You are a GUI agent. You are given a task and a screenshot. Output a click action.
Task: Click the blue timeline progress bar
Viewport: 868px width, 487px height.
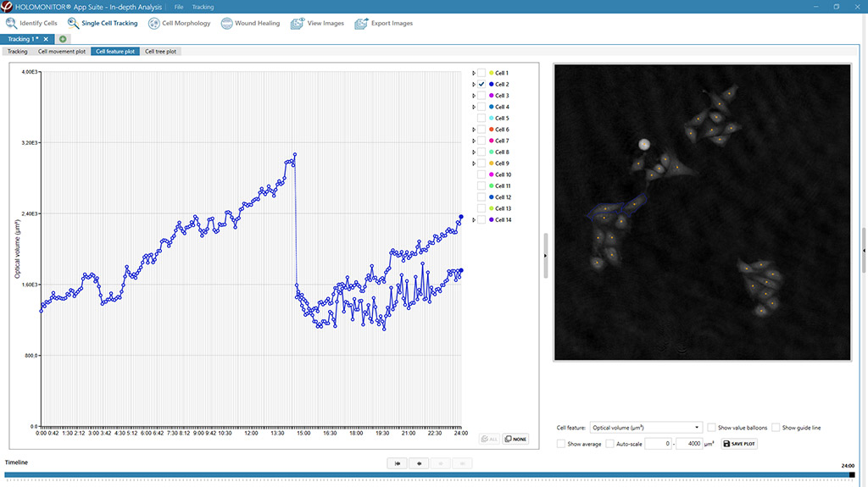(427, 475)
